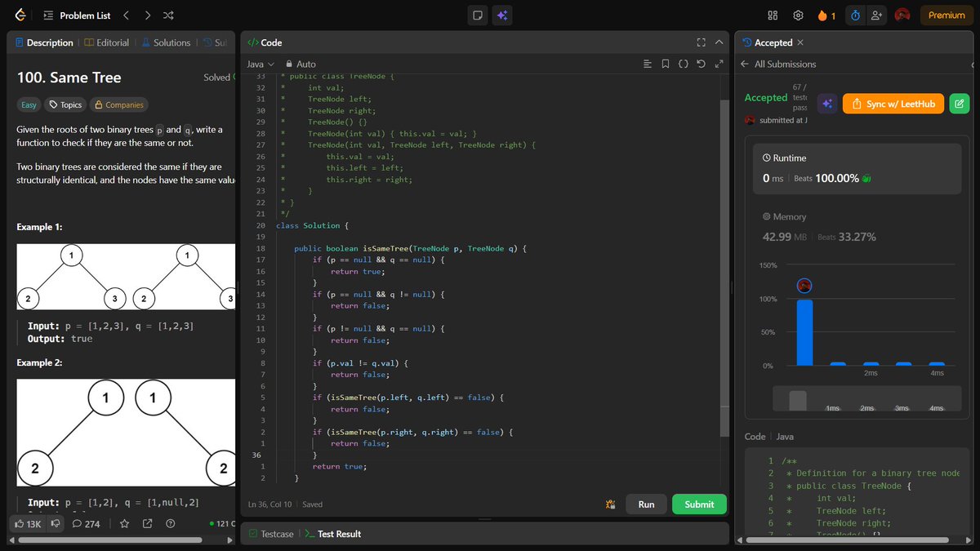
Task: Reset code with the undo arrow icon
Action: (x=702, y=64)
